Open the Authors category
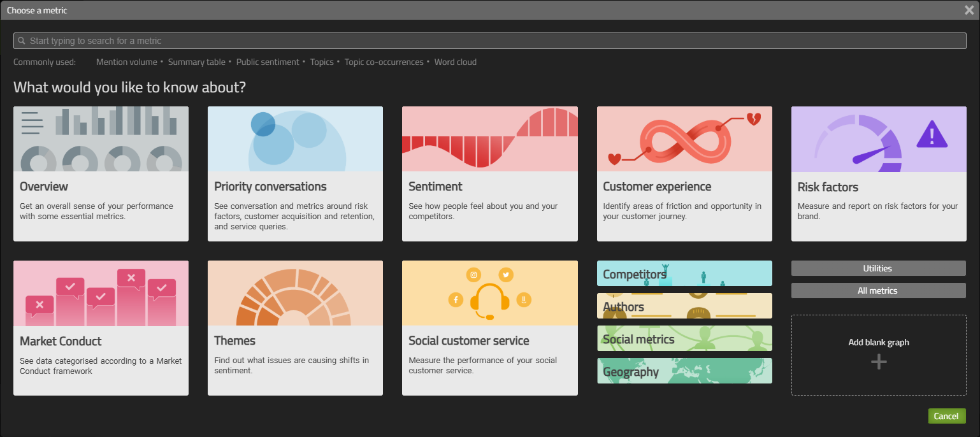 point(684,306)
